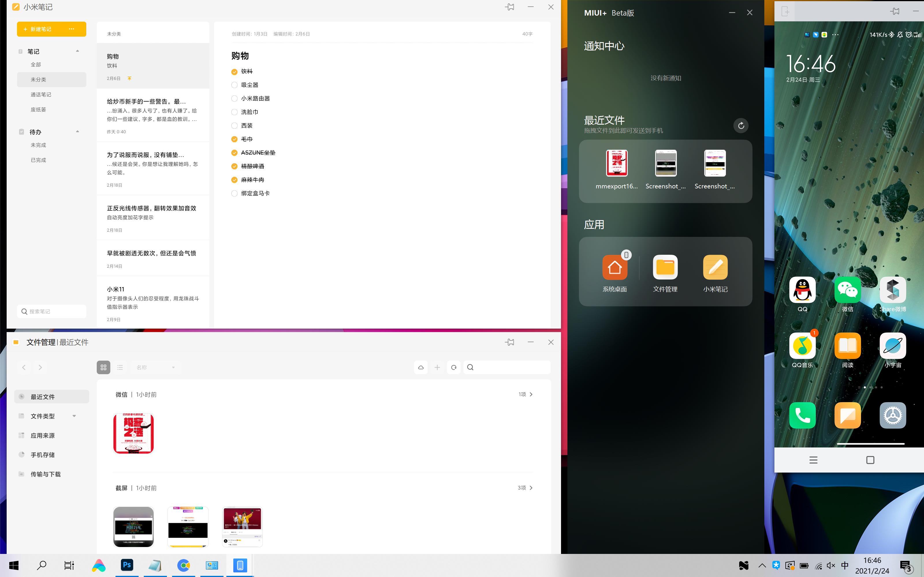Pin the Notes window on top
Viewport: 924px width, 577px height.
click(510, 7)
